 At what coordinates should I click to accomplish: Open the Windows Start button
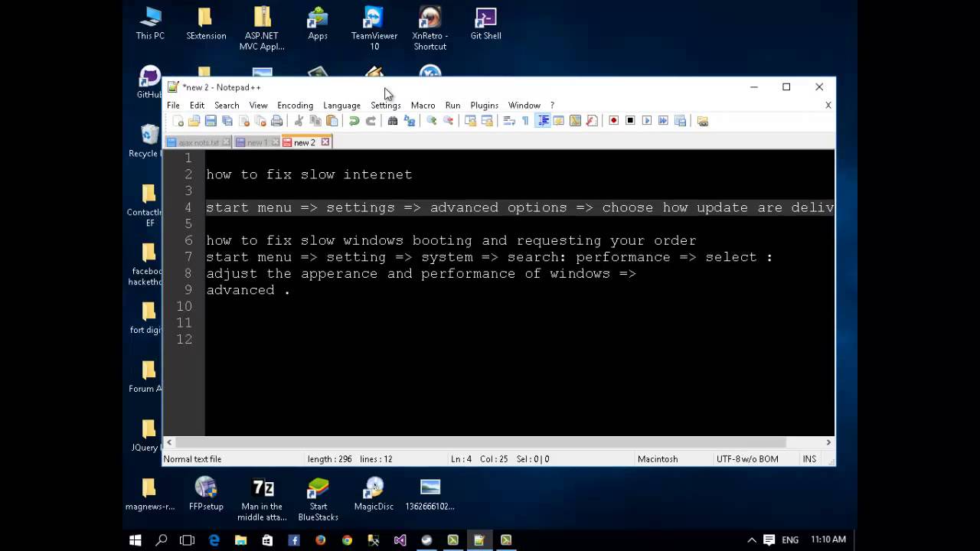pyautogui.click(x=136, y=540)
